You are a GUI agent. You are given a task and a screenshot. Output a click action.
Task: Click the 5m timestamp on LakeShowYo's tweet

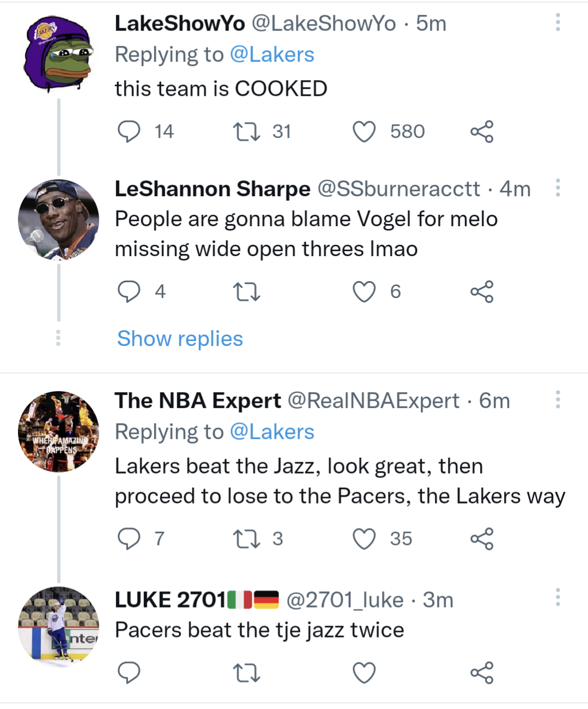430,23
